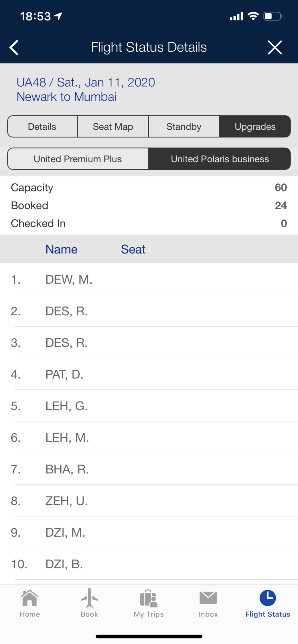298x644 pixels.
Task: Tap the UA48 Newark to Mumbai heading
Action: (x=86, y=90)
